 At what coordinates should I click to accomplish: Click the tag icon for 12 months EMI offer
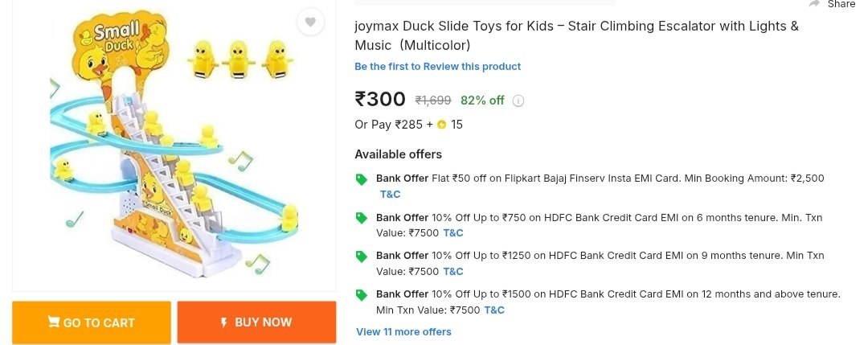[362, 294]
